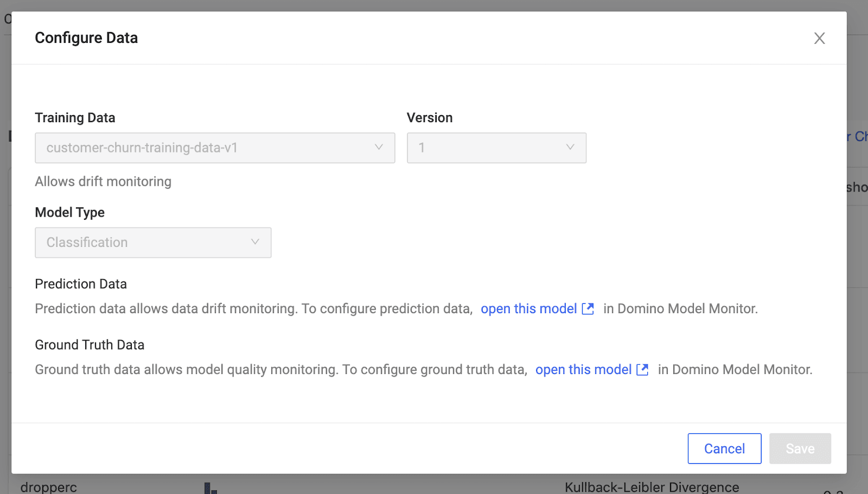The image size is (868, 494).
Task: Click the 'Training Data' label
Action: pyautogui.click(x=75, y=118)
